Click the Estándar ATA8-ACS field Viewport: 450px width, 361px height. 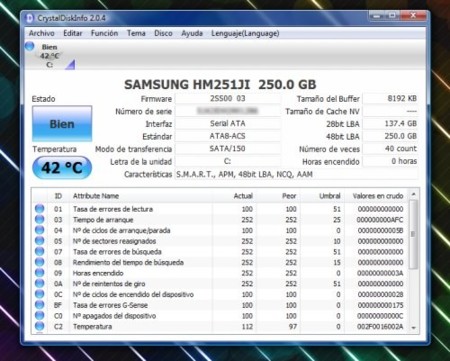click(228, 136)
